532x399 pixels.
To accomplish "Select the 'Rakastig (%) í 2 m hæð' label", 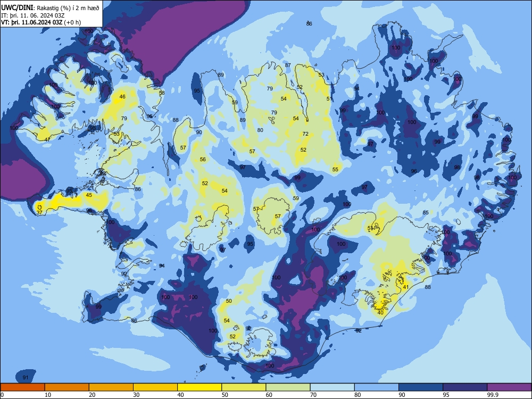I will (68, 8).
